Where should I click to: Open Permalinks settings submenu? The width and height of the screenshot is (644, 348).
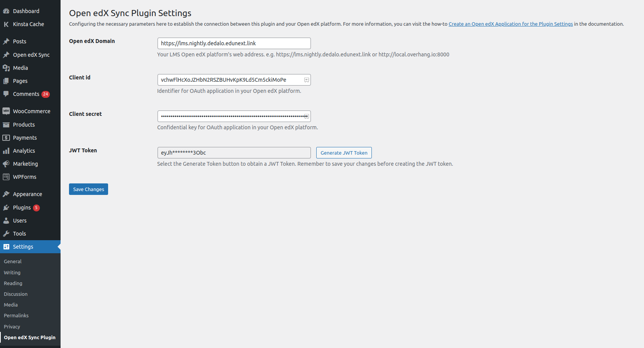16,316
